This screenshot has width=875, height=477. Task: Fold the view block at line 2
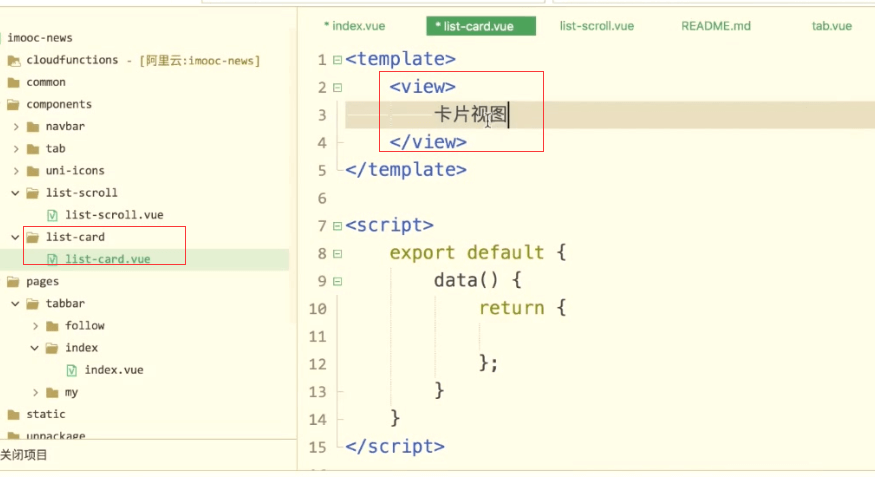(x=338, y=88)
